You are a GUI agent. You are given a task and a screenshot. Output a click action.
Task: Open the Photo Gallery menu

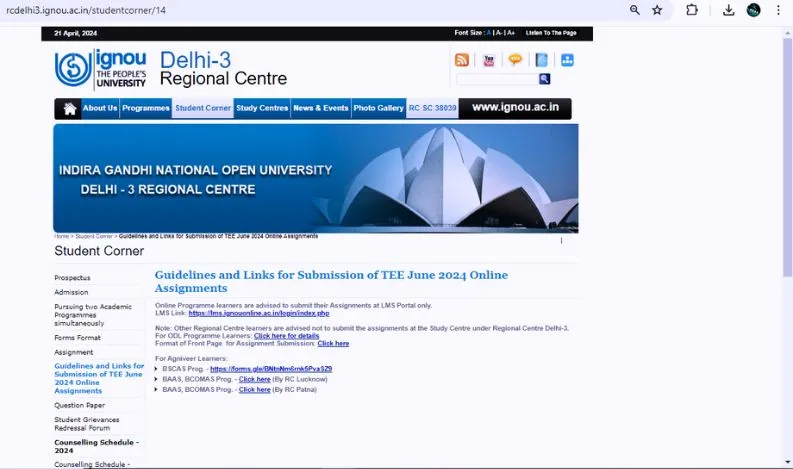pyautogui.click(x=378, y=108)
